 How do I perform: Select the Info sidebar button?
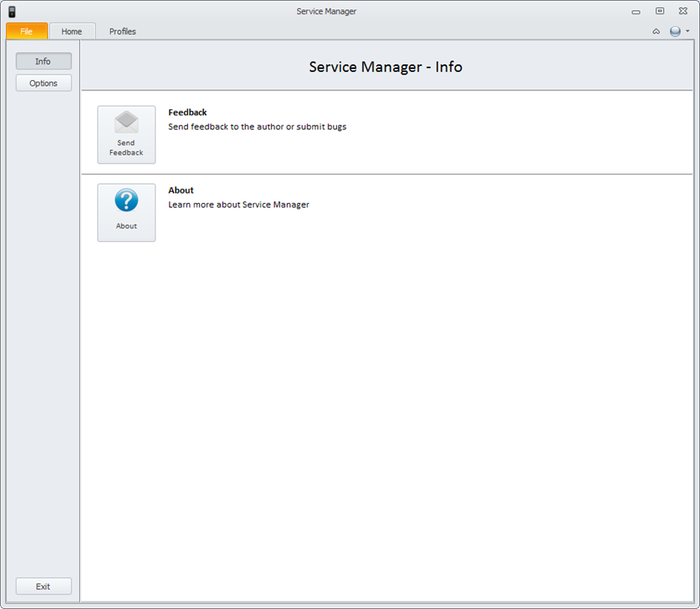coord(44,61)
